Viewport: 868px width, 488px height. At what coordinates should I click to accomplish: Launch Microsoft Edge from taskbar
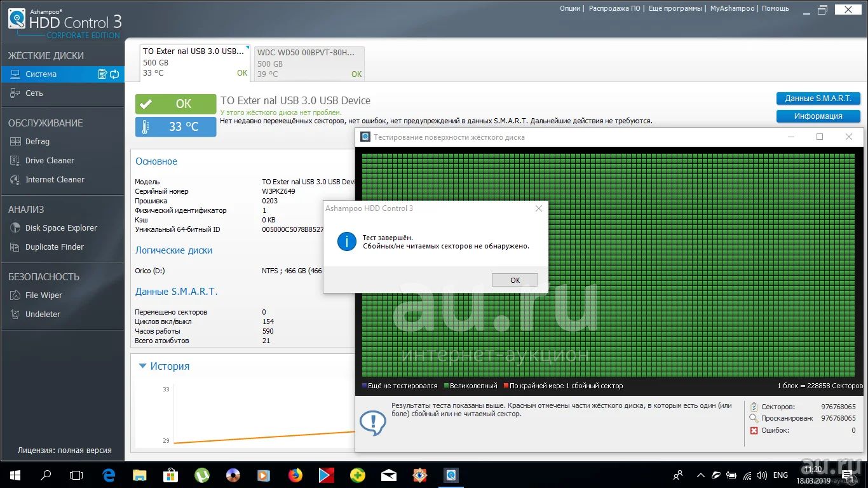[109, 475]
